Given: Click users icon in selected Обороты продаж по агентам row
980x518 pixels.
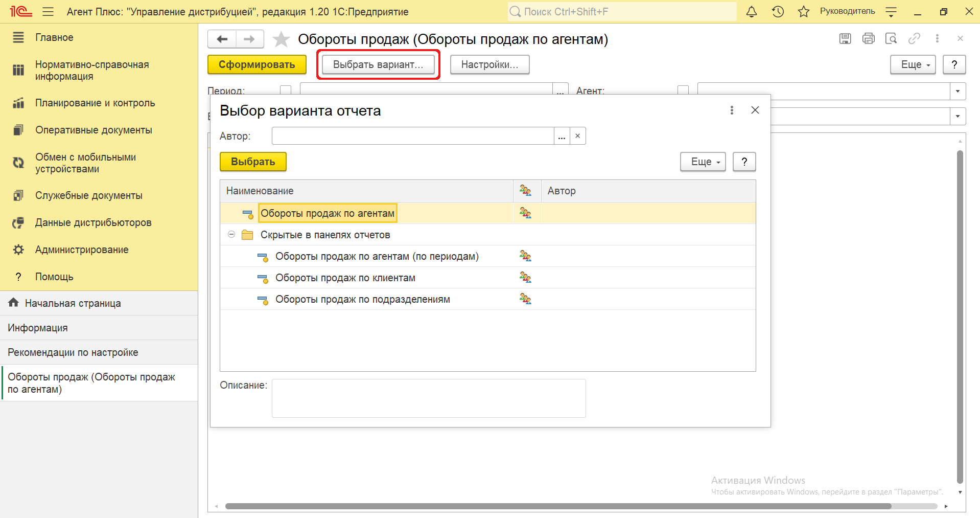Looking at the screenshot, I should (525, 213).
